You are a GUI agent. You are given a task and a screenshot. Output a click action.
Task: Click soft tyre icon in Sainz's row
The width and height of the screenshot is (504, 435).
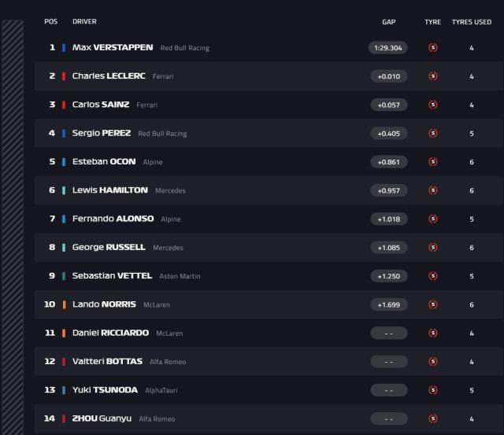pyautogui.click(x=432, y=105)
